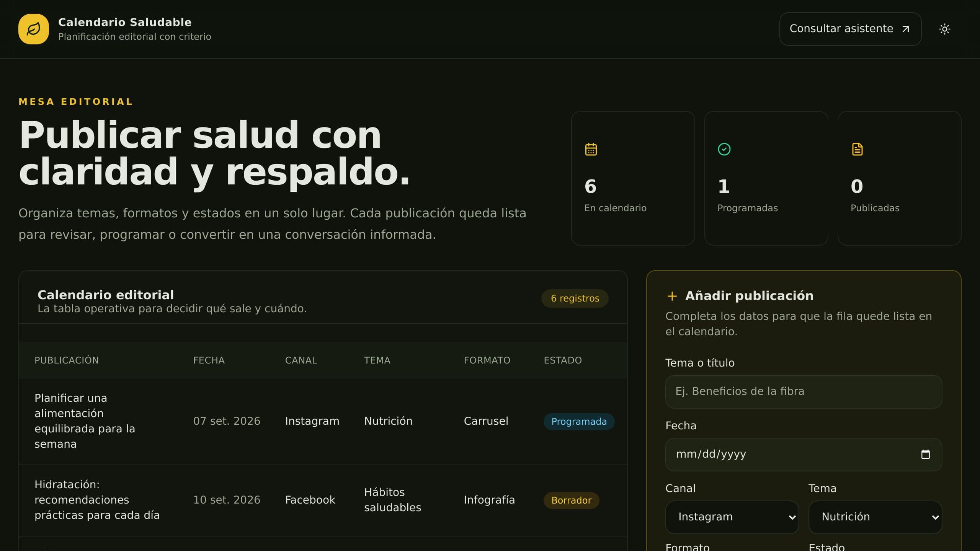This screenshot has width=980, height=551.
Task: Click the 'Calendario editorial' section heading
Action: tap(106, 295)
